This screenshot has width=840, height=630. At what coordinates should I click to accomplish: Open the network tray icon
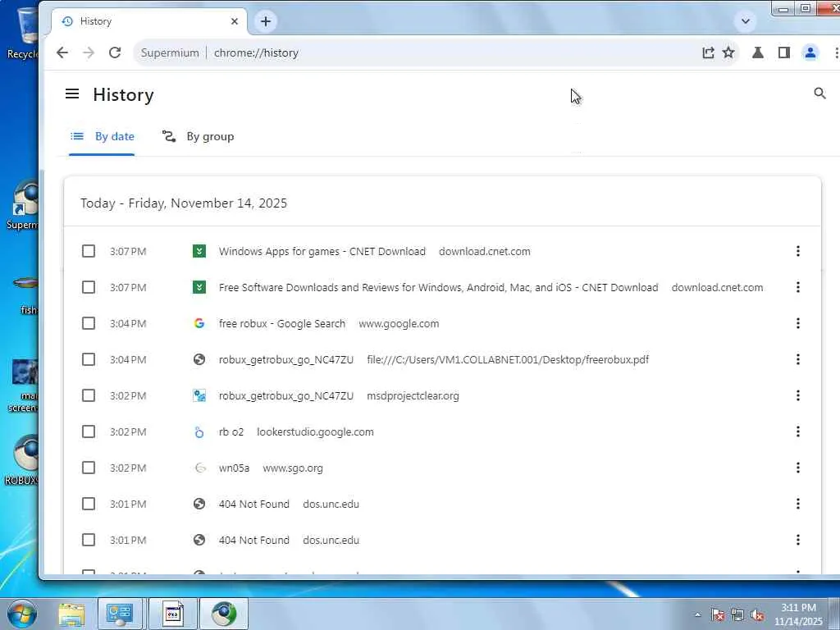tap(737, 615)
